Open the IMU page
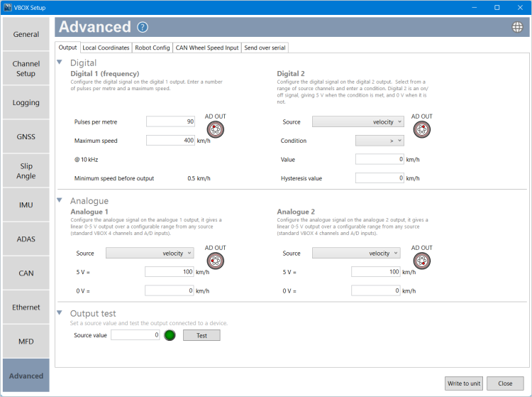 [26, 205]
